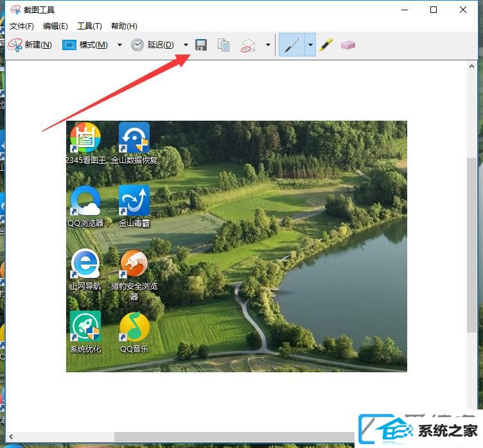
Task: Click the 系统优化 icon in the snip
Action: point(85,327)
